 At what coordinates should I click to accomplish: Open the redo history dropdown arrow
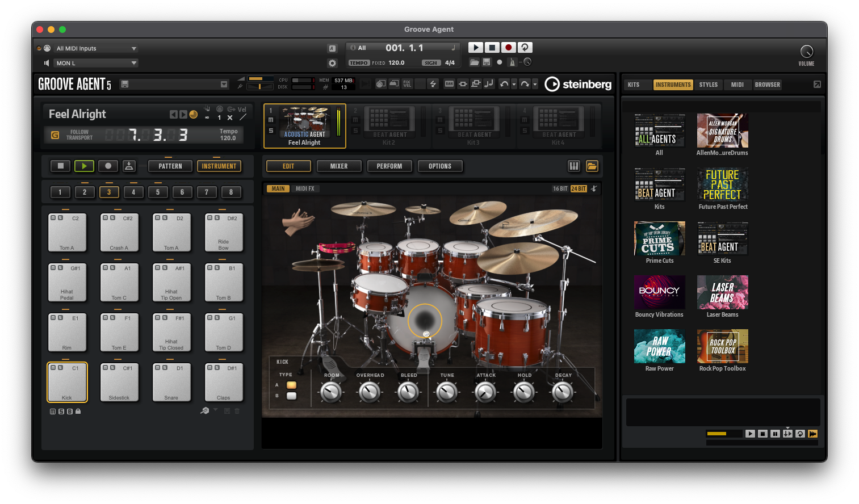535,84
